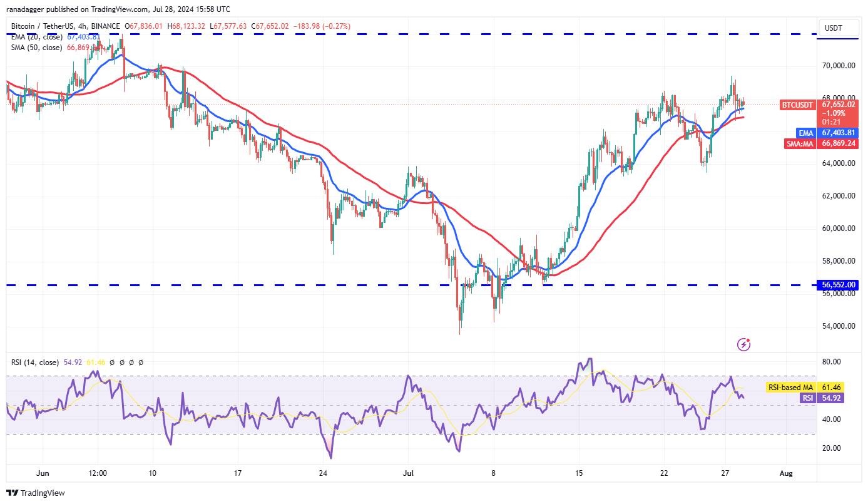Click the RSI-based MA label tag
This screenshot has width=868, height=504.
click(x=791, y=388)
